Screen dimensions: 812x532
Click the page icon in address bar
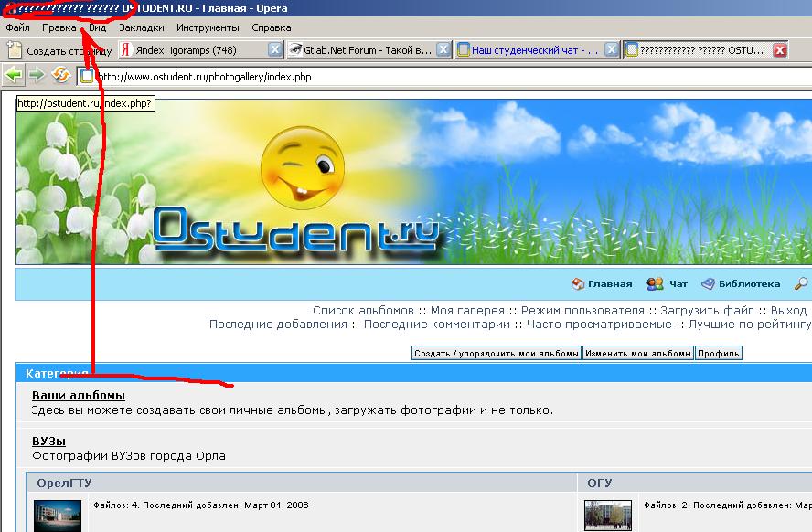pyautogui.click(x=87, y=77)
